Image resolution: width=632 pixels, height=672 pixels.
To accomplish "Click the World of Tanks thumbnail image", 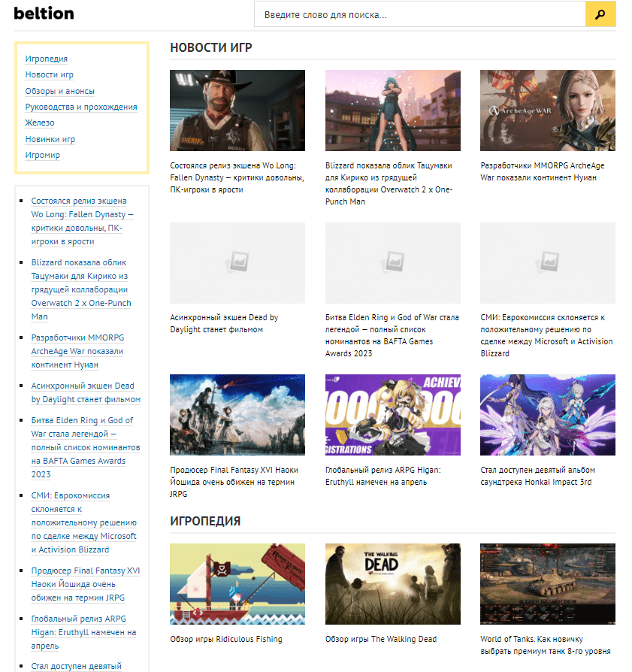I will (x=548, y=584).
